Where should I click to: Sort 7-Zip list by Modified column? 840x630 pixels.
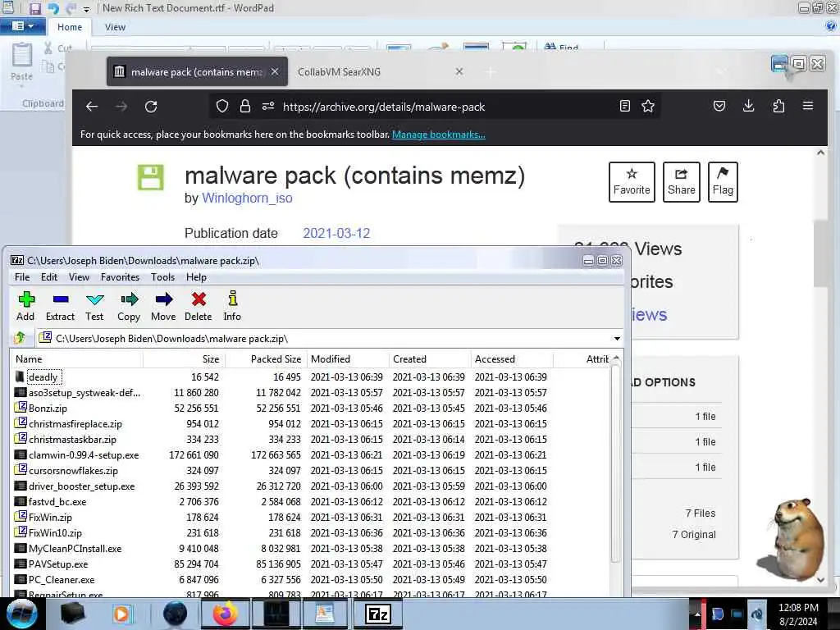348,359
